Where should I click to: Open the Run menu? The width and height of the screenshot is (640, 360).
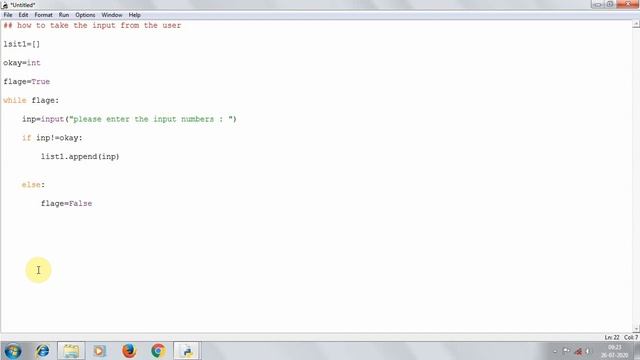pos(64,15)
